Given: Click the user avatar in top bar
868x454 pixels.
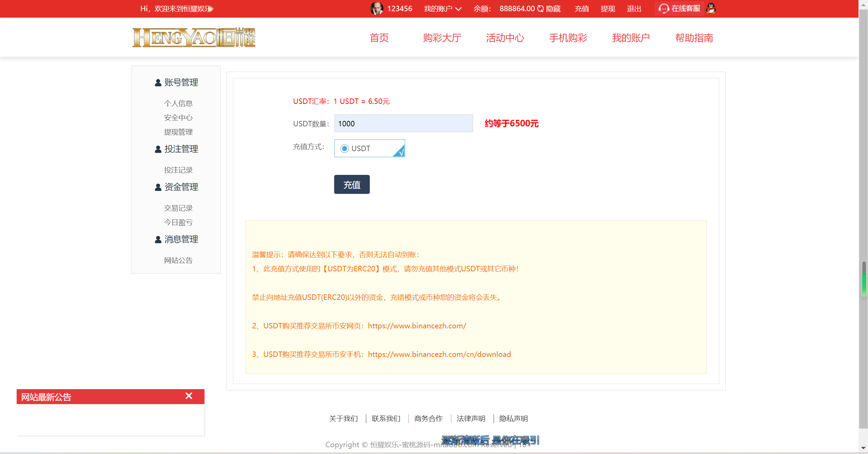Looking at the screenshot, I should 376,8.
